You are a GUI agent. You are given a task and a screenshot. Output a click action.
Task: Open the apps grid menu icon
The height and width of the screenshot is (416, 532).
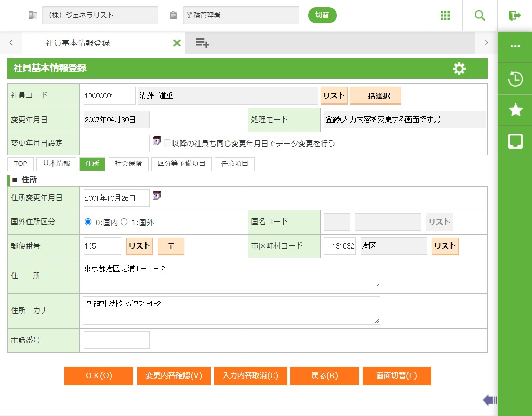click(445, 16)
